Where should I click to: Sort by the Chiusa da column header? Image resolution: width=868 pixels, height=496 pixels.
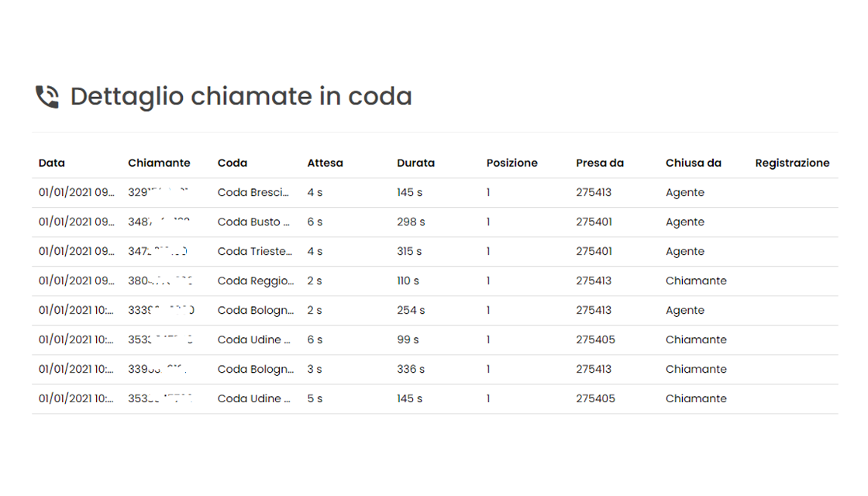[693, 163]
